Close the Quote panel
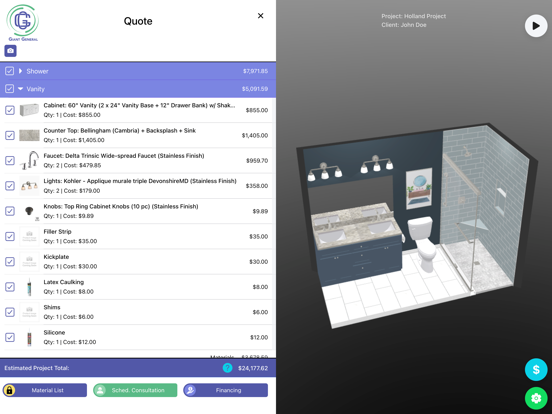 coord(261,16)
